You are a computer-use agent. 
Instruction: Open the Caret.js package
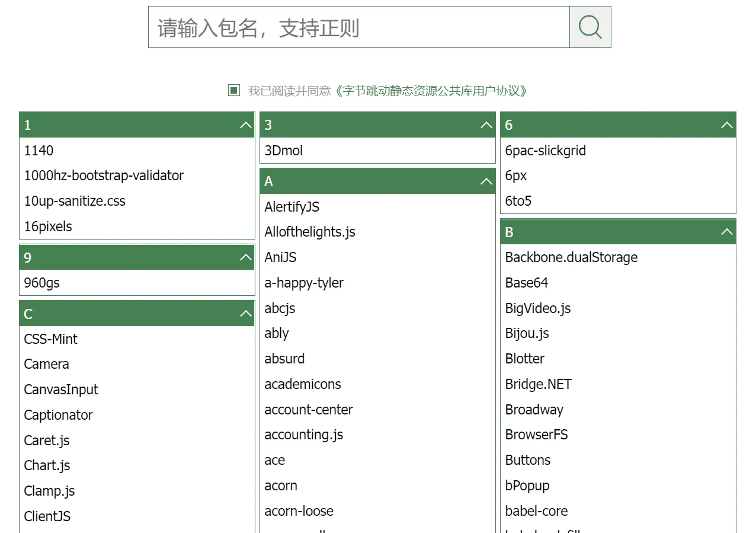point(47,441)
